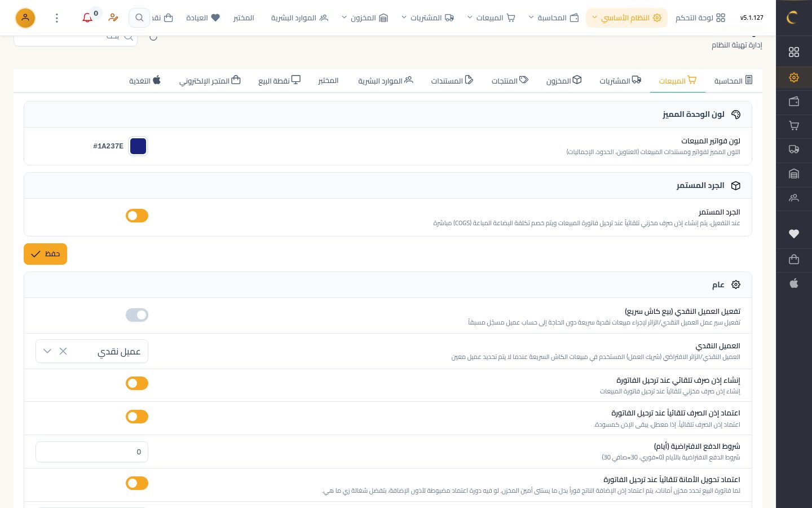812x508 pixels.
Task: Click the user edit icon near bell
Action: [113, 17]
